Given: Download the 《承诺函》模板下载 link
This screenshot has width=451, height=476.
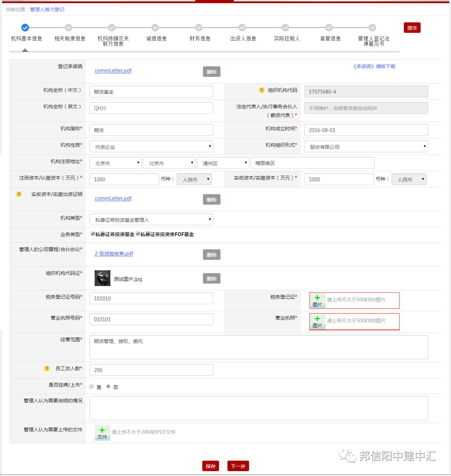Looking at the screenshot, I should click(374, 66).
